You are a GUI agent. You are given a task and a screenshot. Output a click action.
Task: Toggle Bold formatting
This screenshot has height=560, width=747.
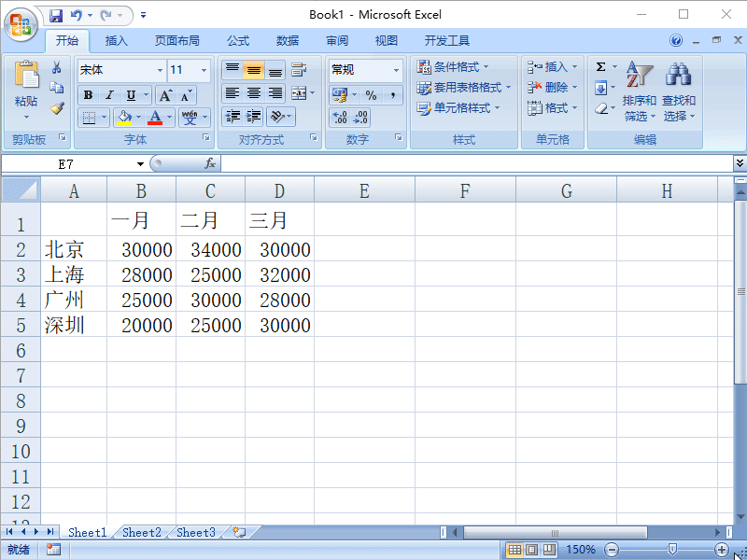coord(88,95)
